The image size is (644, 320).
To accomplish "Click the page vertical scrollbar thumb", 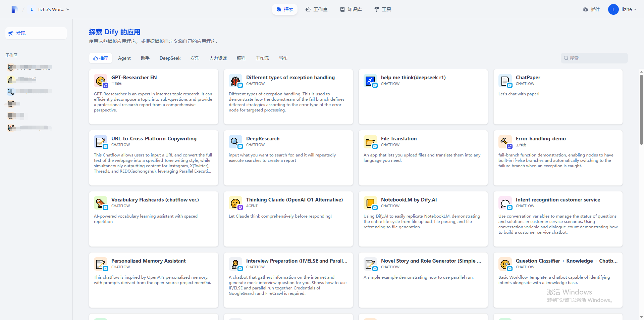I will (x=641, y=109).
